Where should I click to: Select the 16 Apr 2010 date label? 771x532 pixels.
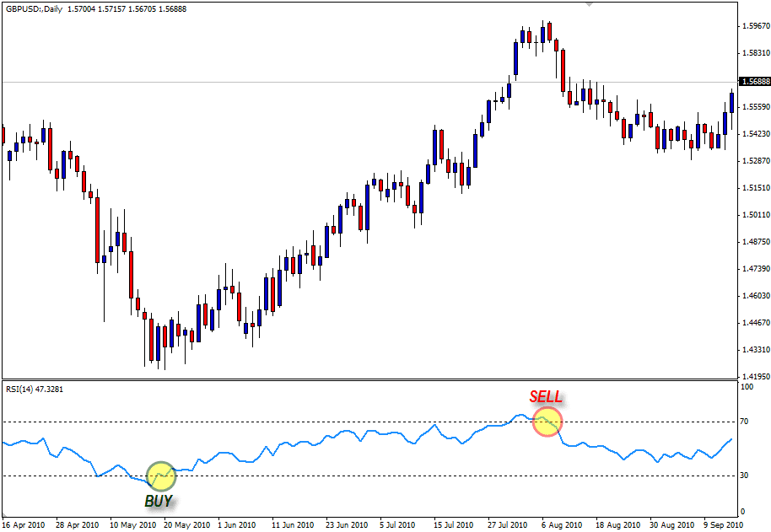[24, 524]
